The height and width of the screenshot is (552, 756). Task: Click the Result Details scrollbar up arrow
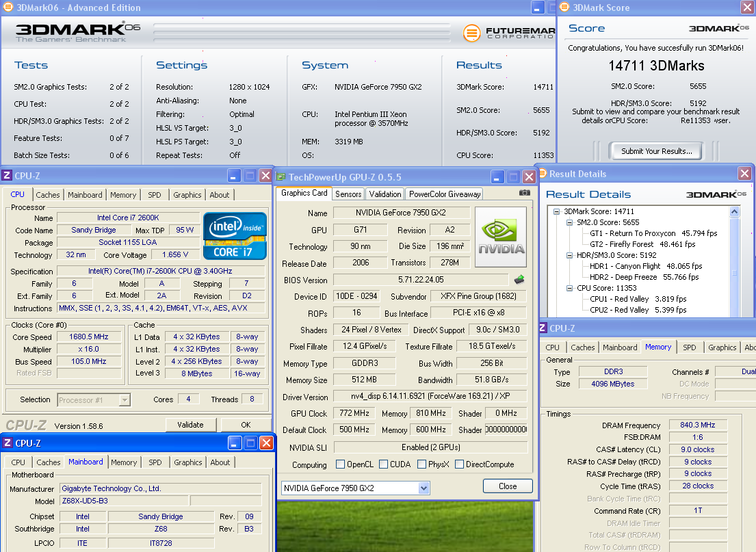coord(734,211)
